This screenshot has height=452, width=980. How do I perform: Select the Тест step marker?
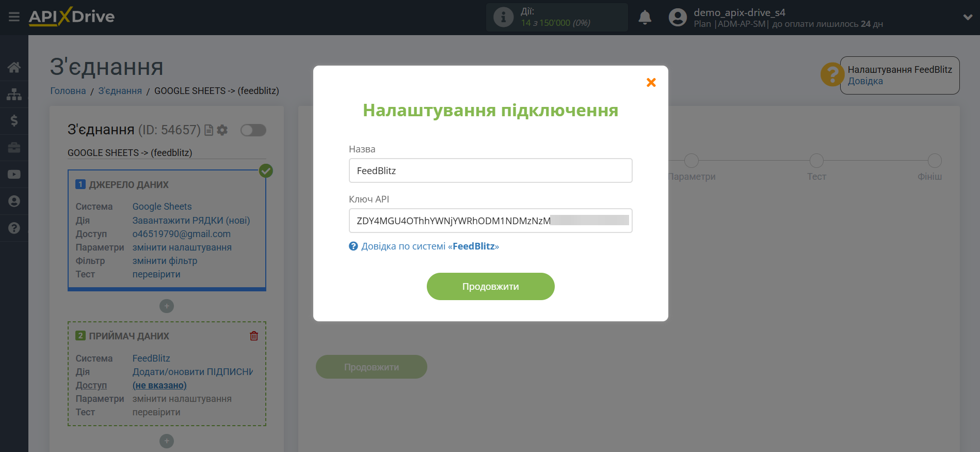[816, 161]
